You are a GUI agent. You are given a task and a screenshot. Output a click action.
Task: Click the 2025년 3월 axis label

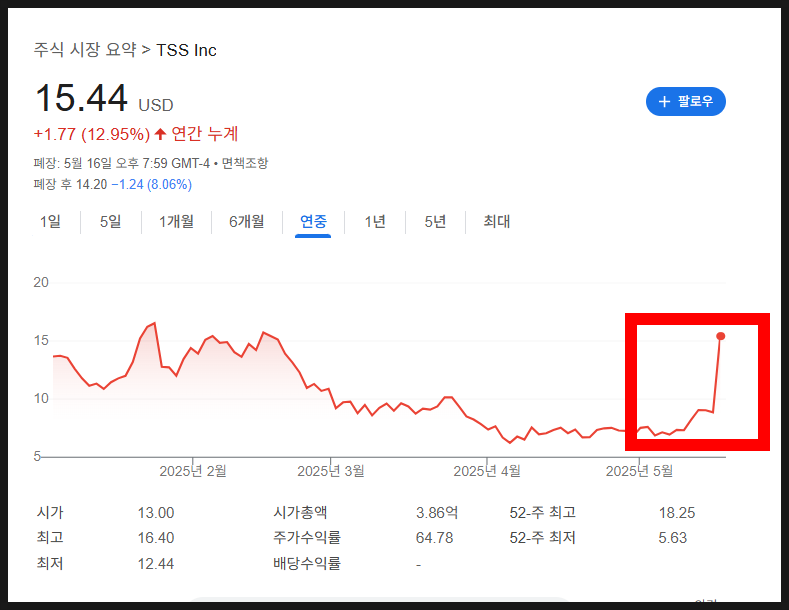(x=331, y=471)
